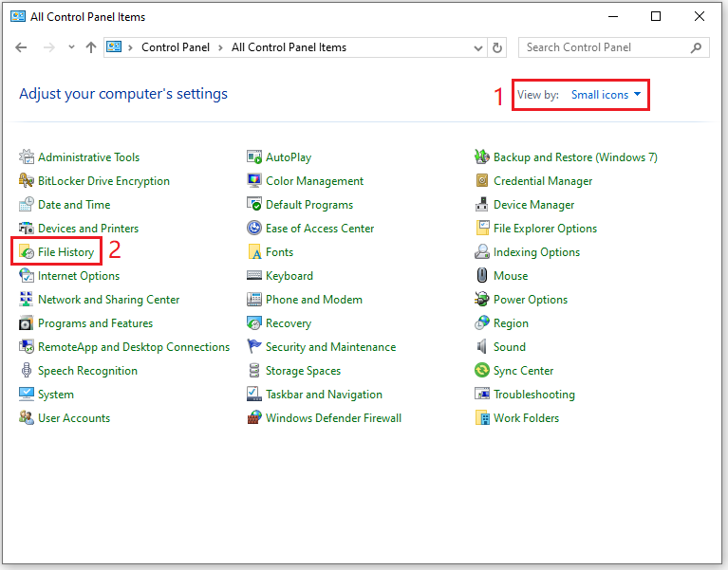The image size is (728, 570).
Task: Open Storage Spaces link
Action: [x=303, y=370]
